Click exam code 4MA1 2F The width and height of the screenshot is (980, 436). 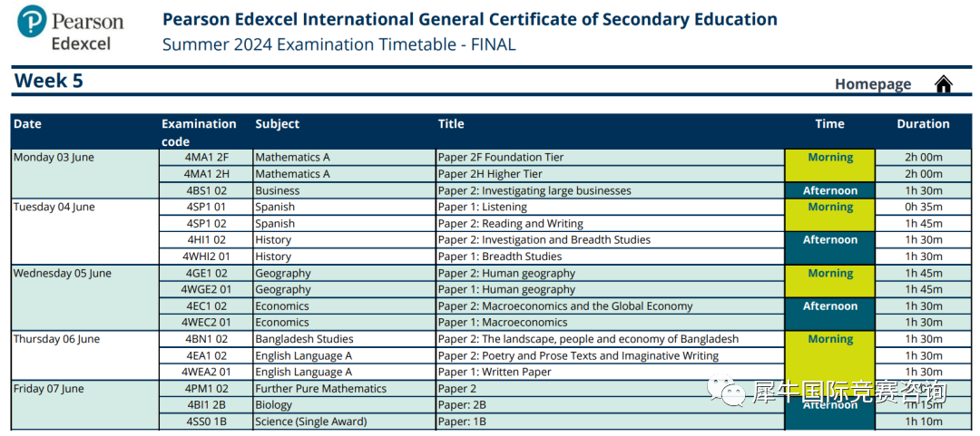pyautogui.click(x=206, y=158)
